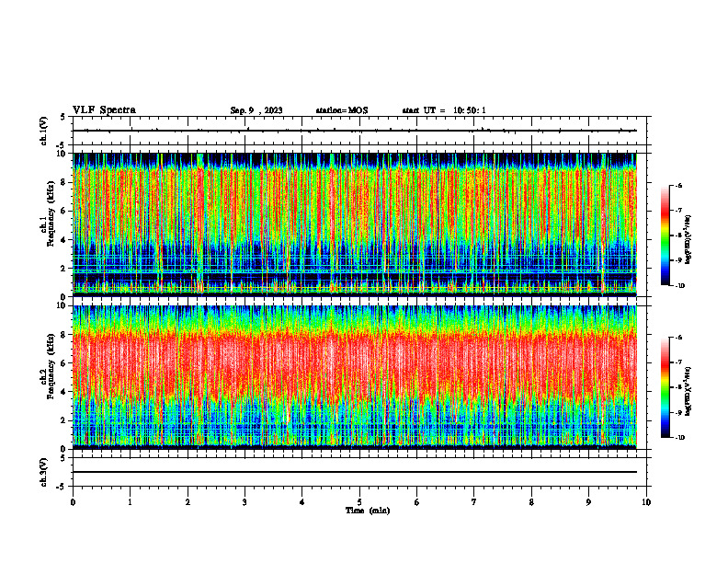Click time axis tick label "1"
The width and height of the screenshot is (728, 563).
click(x=130, y=502)
